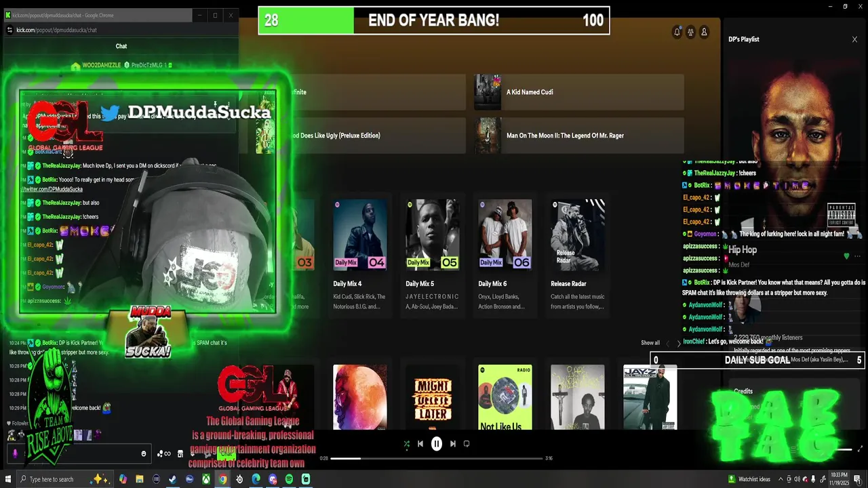Close the DP's Playlist side panel
The width and height of the screenshot is (868, 488).
click(x=854, y=39)
